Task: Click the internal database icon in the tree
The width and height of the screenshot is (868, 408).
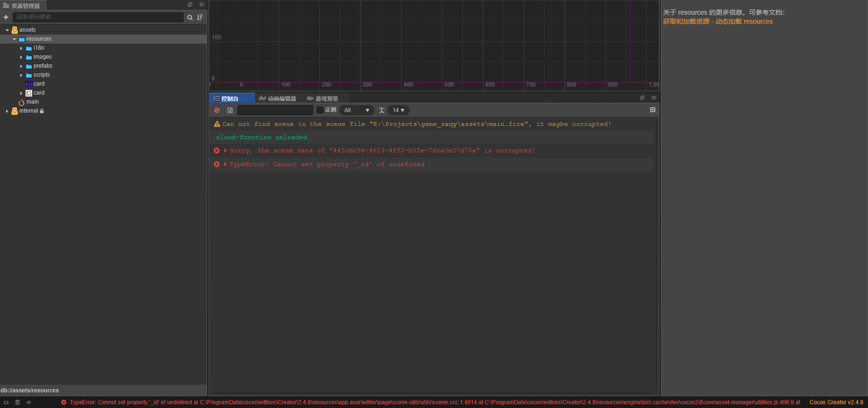Action: click(15, 111)
